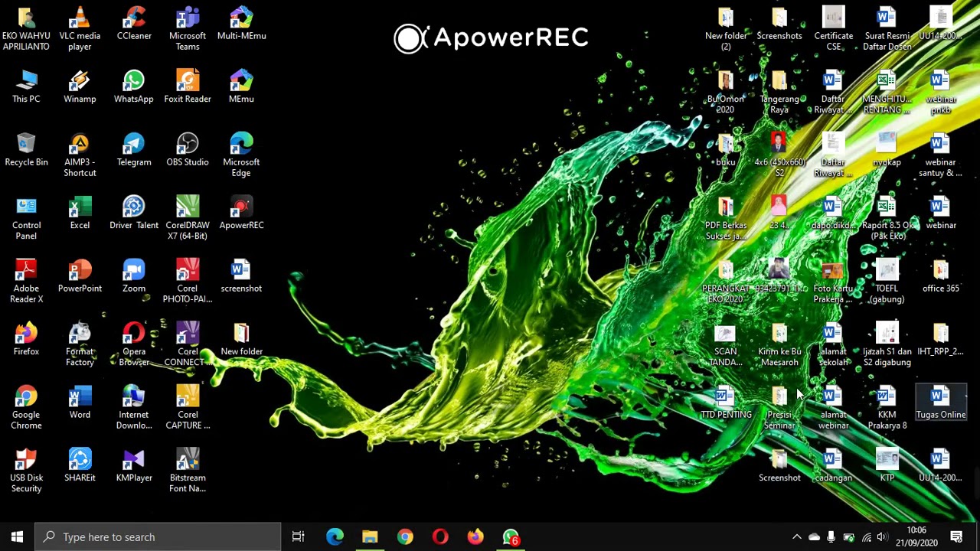
Task: Select EKO WAHYU APRILIANTO user folder
Action: click(x=26, y=28)
